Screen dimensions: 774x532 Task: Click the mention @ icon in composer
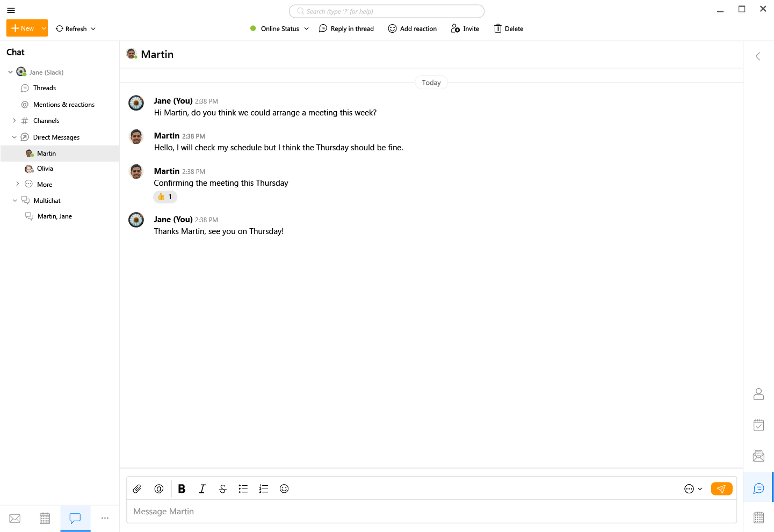(159, 489)
